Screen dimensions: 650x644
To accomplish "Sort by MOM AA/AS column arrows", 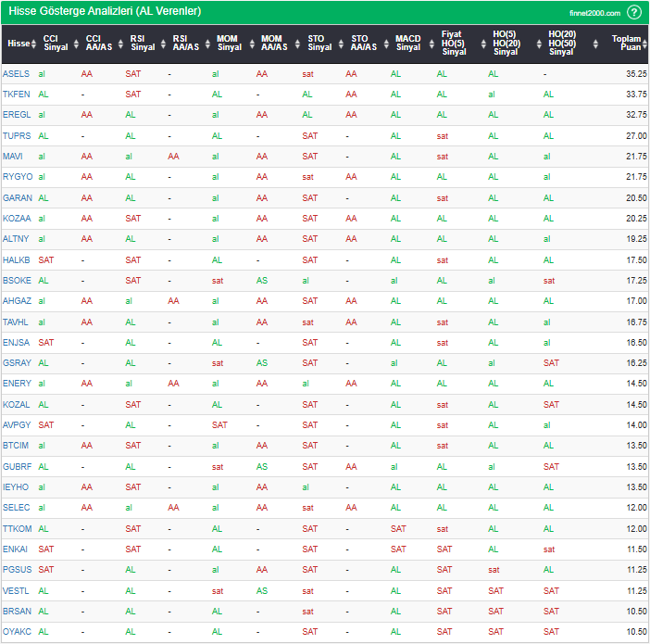I will [297, 44].
